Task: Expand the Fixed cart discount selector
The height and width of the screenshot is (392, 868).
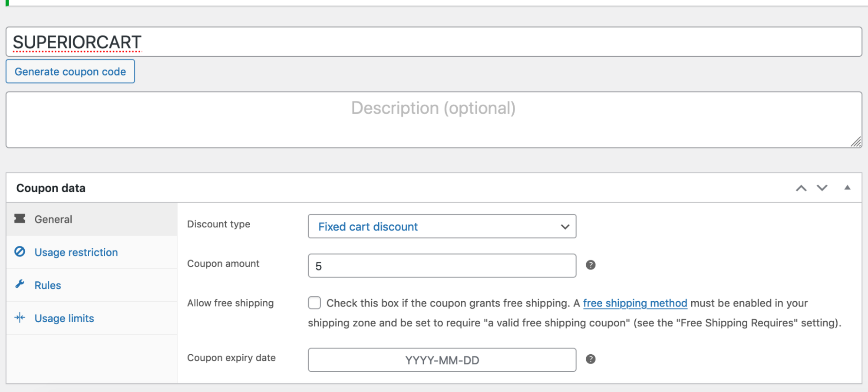Action: [x=442, y=226]
